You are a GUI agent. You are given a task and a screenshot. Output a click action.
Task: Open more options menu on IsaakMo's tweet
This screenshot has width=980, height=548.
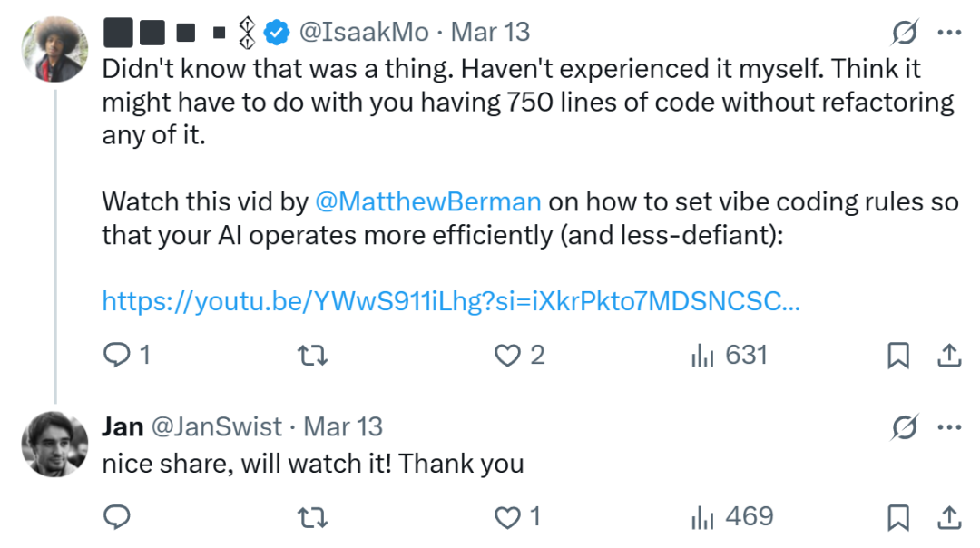949,33
